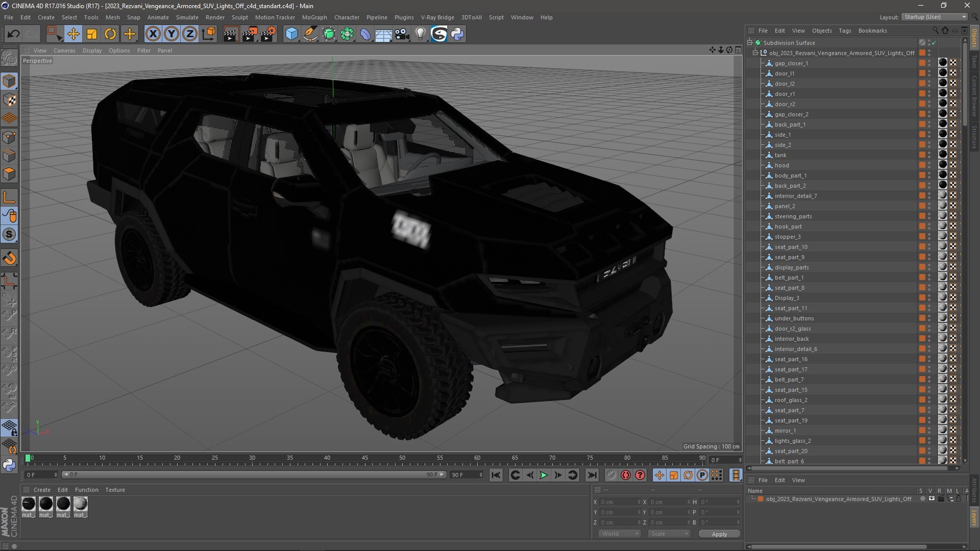Click the Scale tool icon
Image resolution: width=980 pixels, height=551 pixels.
[92, 34]
